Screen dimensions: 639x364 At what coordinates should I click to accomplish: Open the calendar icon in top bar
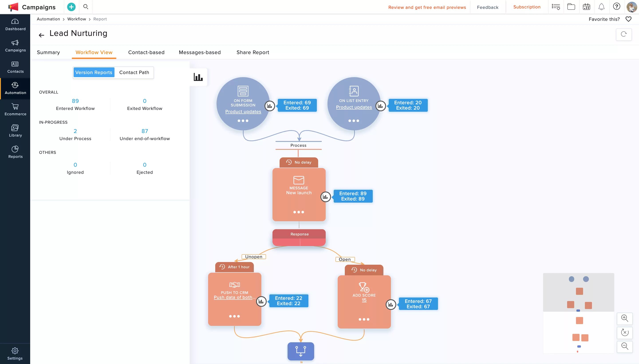coord(586,7)
